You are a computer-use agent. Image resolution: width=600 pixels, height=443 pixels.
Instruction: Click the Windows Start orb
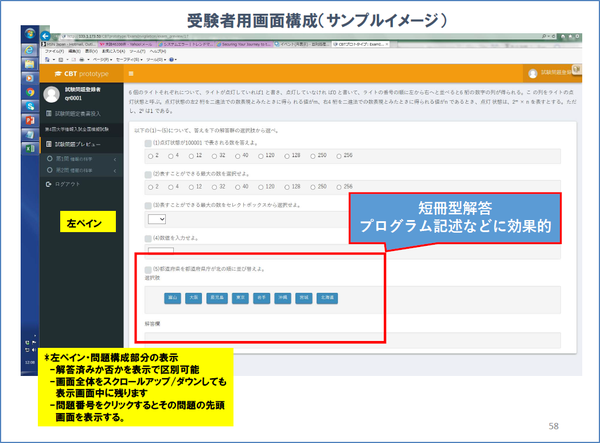point(29,34)
